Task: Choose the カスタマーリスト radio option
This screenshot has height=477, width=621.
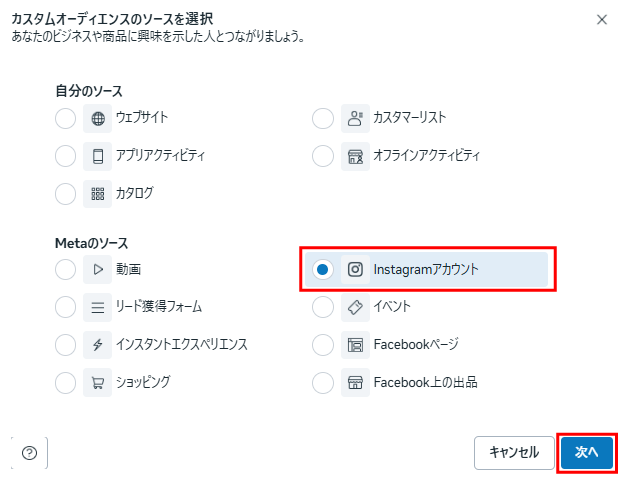Action: [x=323, y=119]
